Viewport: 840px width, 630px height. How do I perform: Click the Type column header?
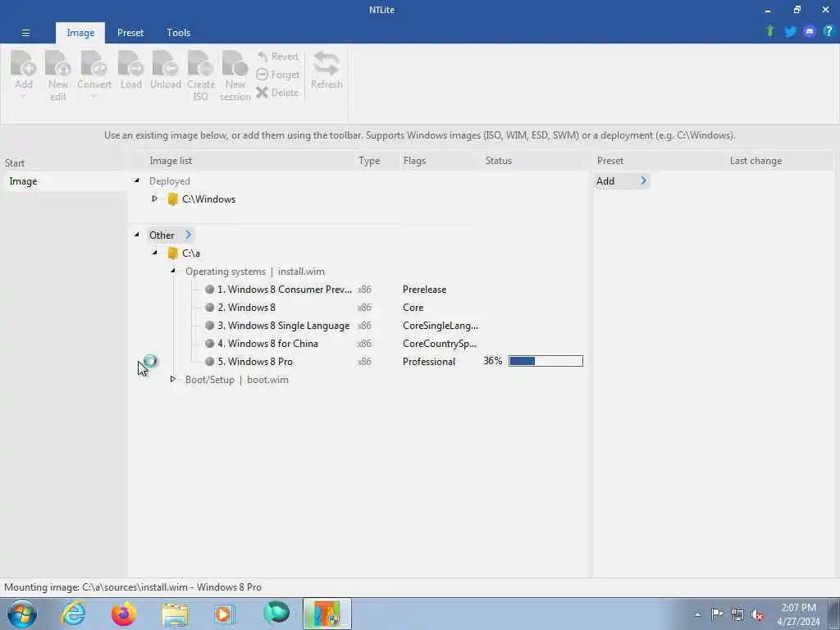368,161
